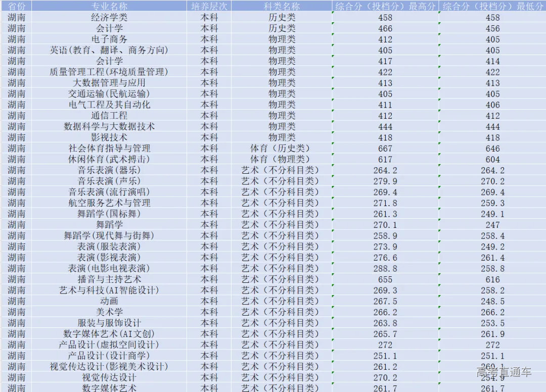Click the 288.8 highest score cell

point(385,268)
